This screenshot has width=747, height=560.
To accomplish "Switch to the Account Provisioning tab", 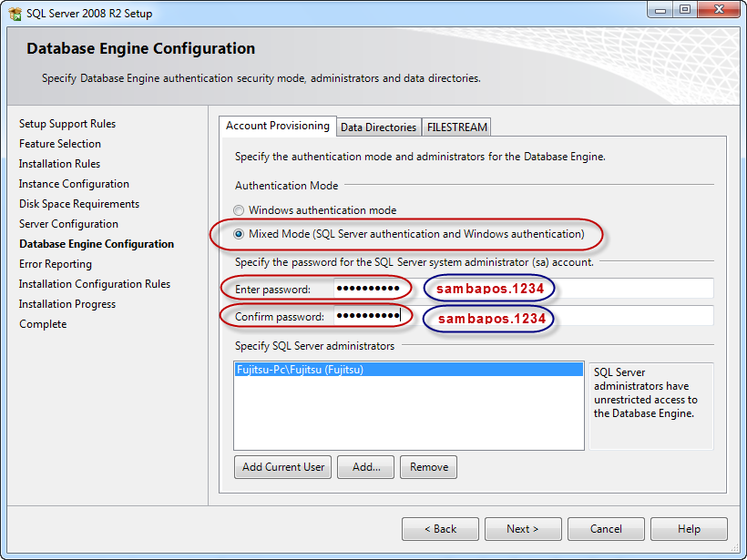I will [x=278, y=126].
